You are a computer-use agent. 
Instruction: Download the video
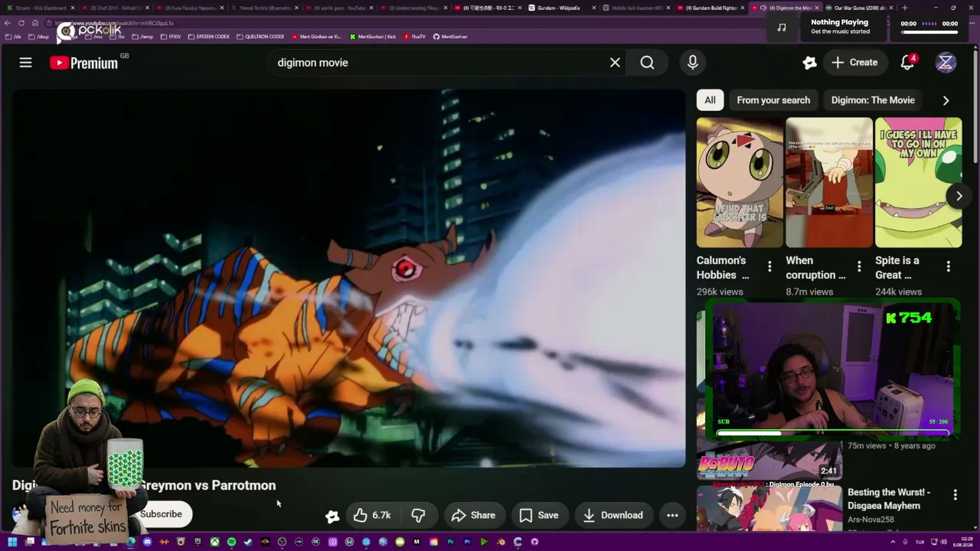(x=613, y=516)
